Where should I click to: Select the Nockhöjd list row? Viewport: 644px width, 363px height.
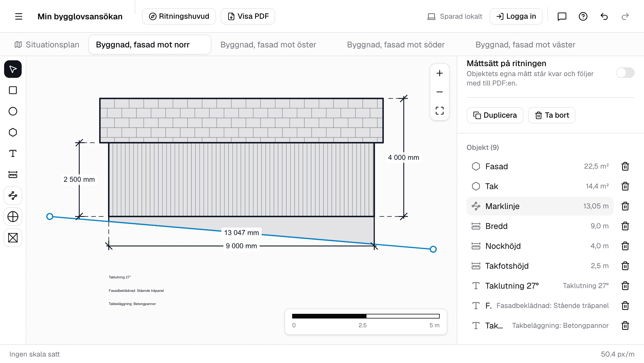(x=540, y=246)
